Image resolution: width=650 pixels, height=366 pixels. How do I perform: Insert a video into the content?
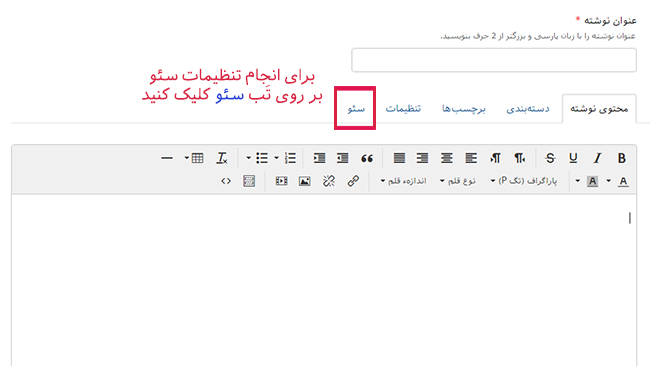pyautogui.click(x=281, y=181)
